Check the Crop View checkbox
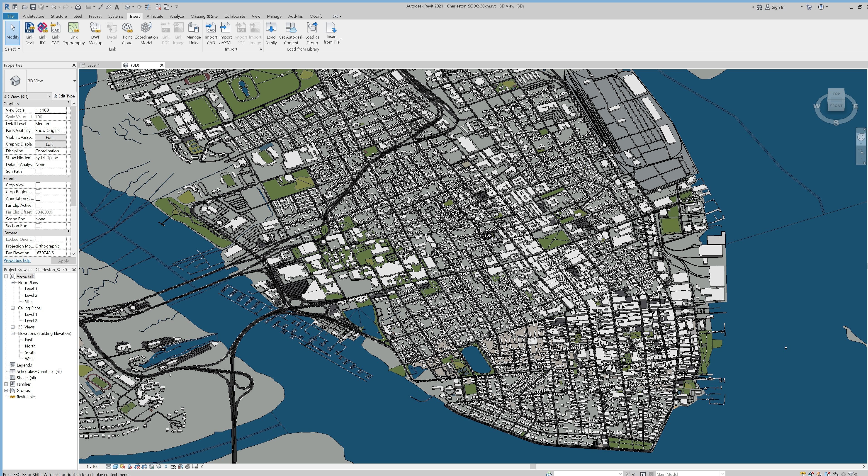868x476 pixels. pos(38,185)
